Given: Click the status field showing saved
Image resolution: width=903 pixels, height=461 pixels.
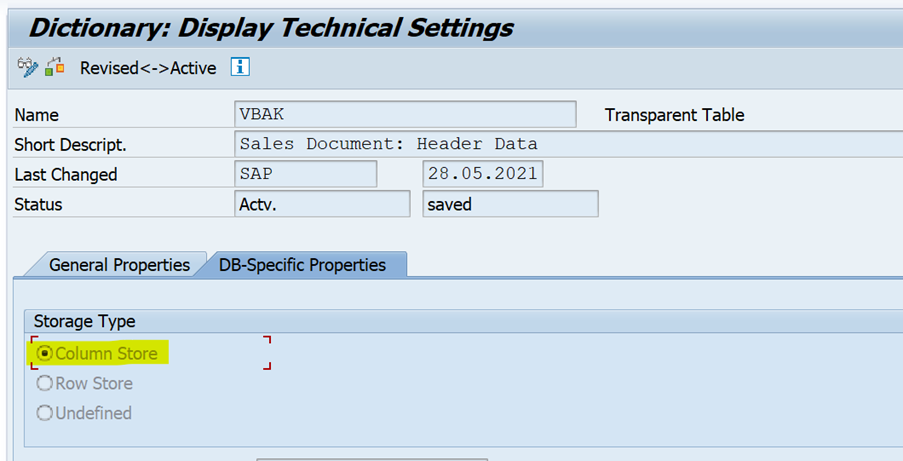Looking at the screenshot, I should [x=510, y=204].
